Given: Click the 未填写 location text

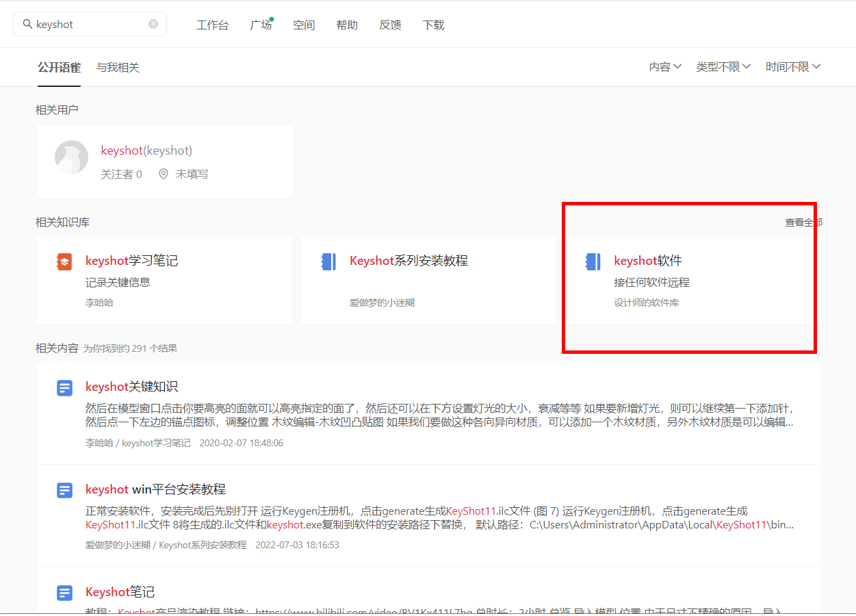Looking at the screenshot, I should pyautogui.click(x=192, y=174).
